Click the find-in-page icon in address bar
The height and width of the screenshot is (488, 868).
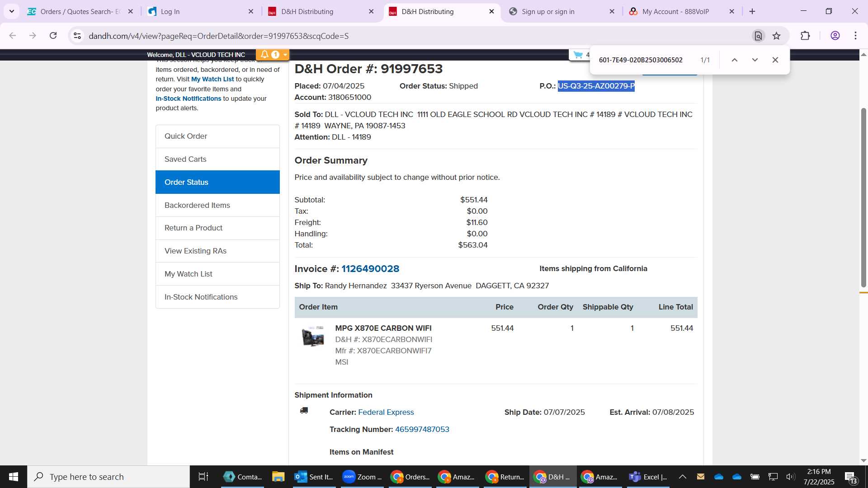click(x=758, y=36)
